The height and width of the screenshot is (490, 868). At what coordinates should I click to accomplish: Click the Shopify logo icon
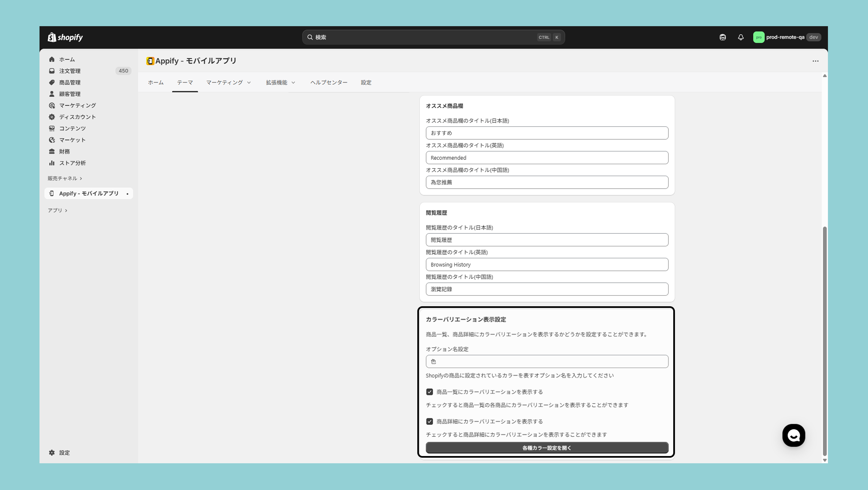(x=52, y=37)
